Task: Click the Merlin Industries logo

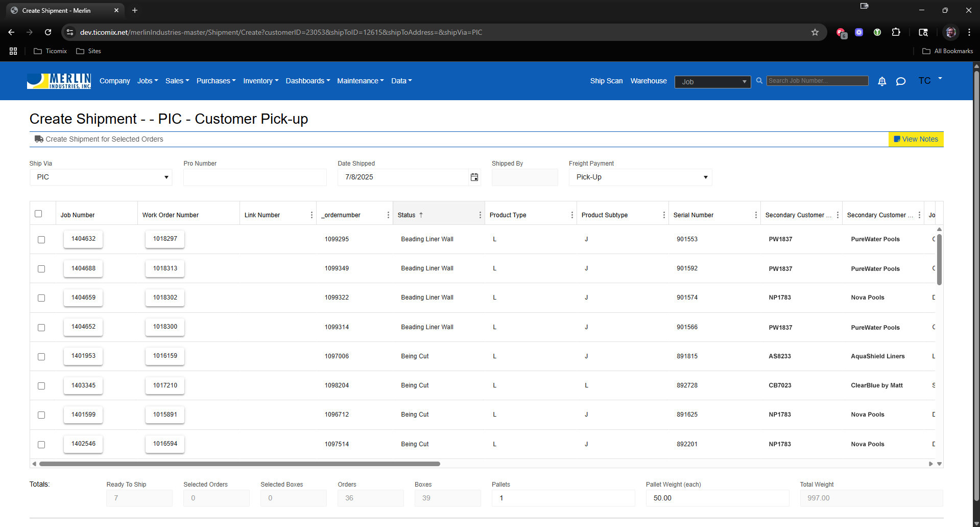Action: pos(59,81)
